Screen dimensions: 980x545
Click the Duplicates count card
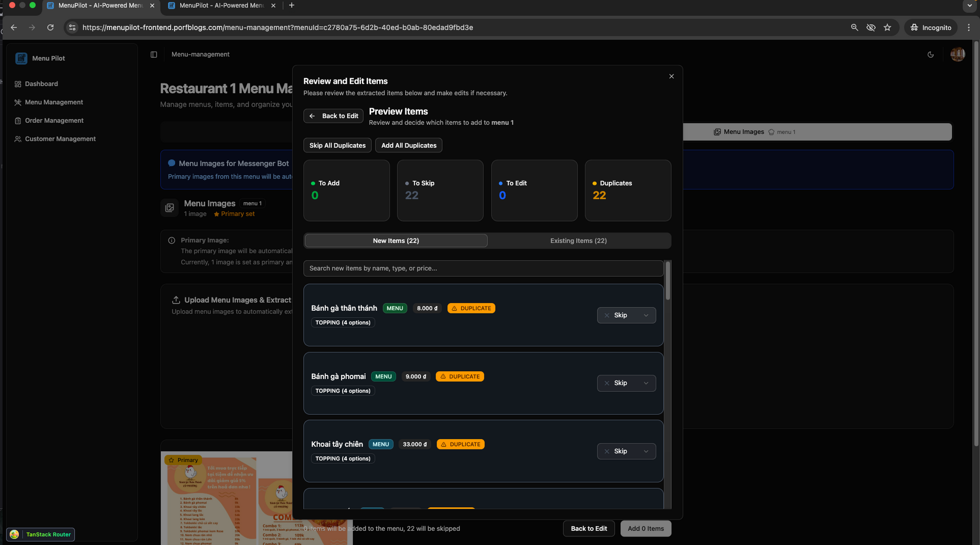628,191
